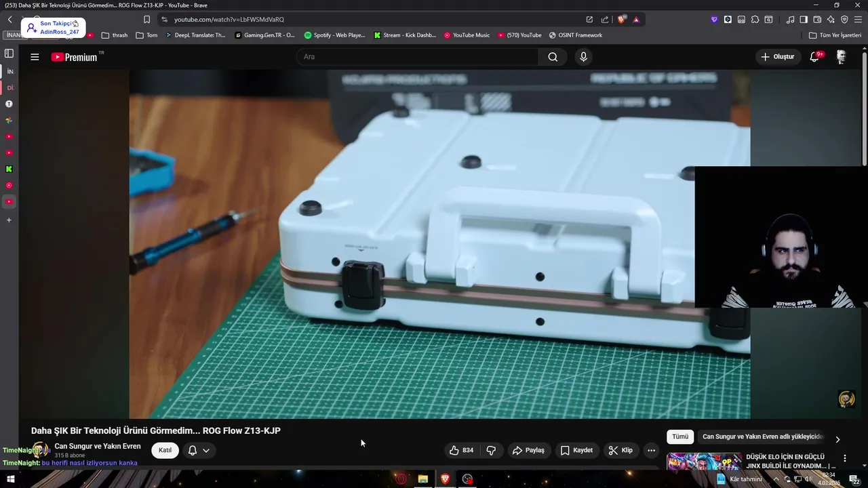Open the thrash bookmarks folder
Viewport: 868px width, 488px height.
[x=114, y=35]
